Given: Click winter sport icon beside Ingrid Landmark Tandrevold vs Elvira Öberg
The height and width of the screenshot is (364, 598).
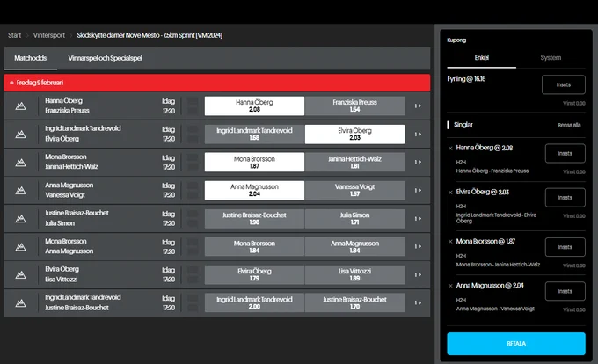Looking at the screenshot, I should pos(20,135).
